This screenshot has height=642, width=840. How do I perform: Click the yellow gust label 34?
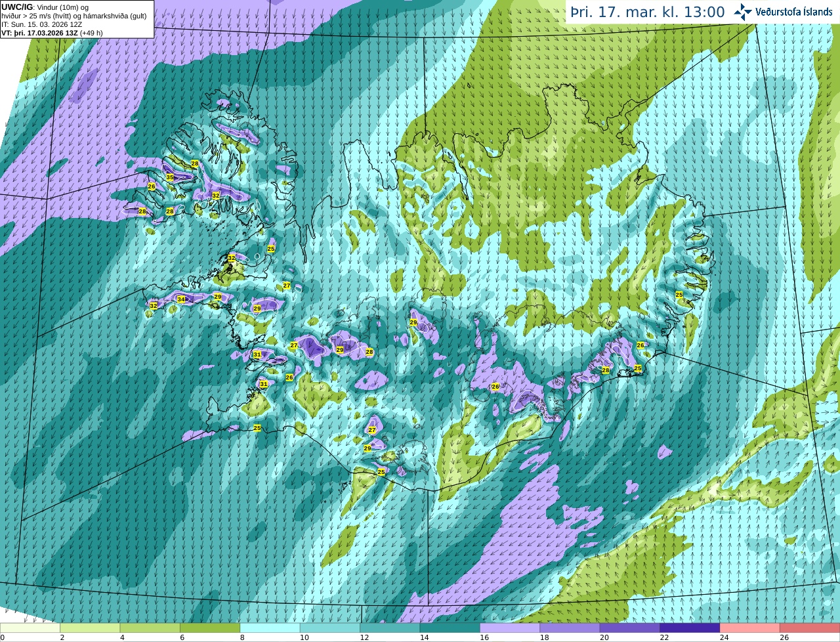pos(181,299)
